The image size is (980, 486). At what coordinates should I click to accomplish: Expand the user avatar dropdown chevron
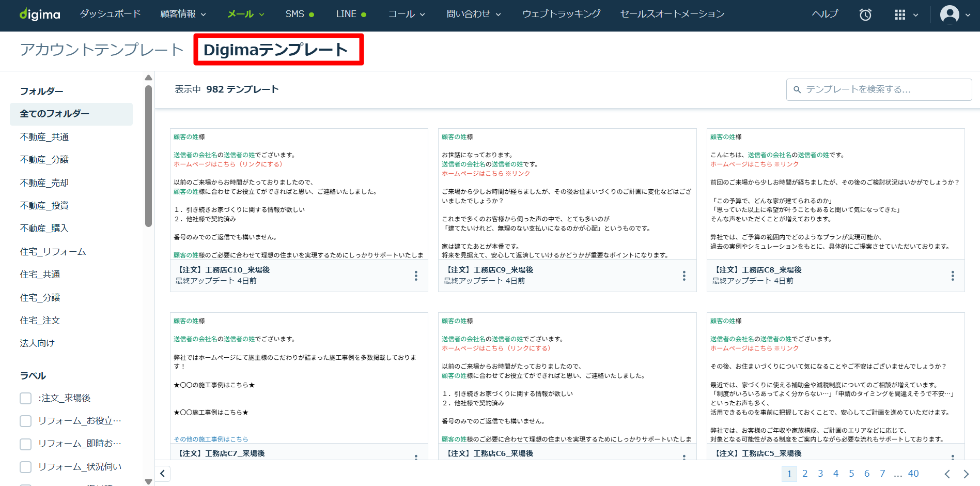point(968,15)
